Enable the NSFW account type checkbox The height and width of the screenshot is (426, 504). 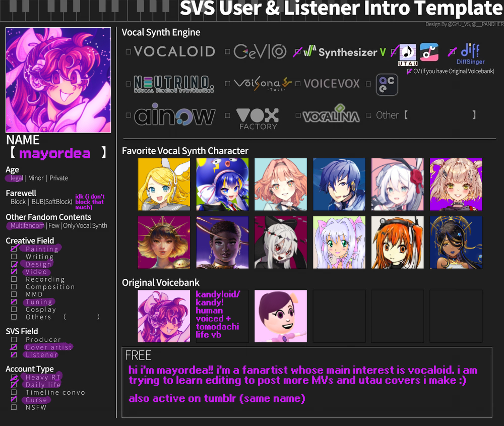(x=14, y=407)
